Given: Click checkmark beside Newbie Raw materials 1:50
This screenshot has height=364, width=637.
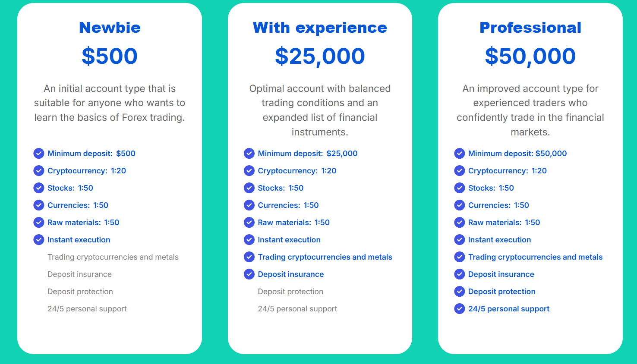Looking at the screenshot, I should tap(39, 223).
